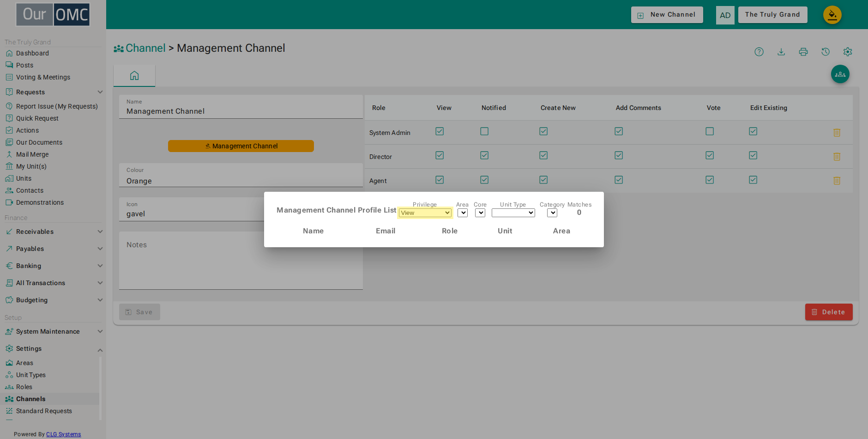Delete the Director role row

tap(837, 157)
